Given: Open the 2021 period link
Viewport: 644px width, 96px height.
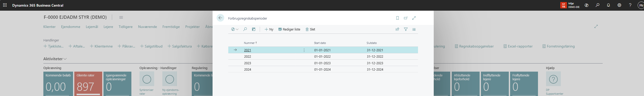Looking at the screenshot, I should click(248, 50).
